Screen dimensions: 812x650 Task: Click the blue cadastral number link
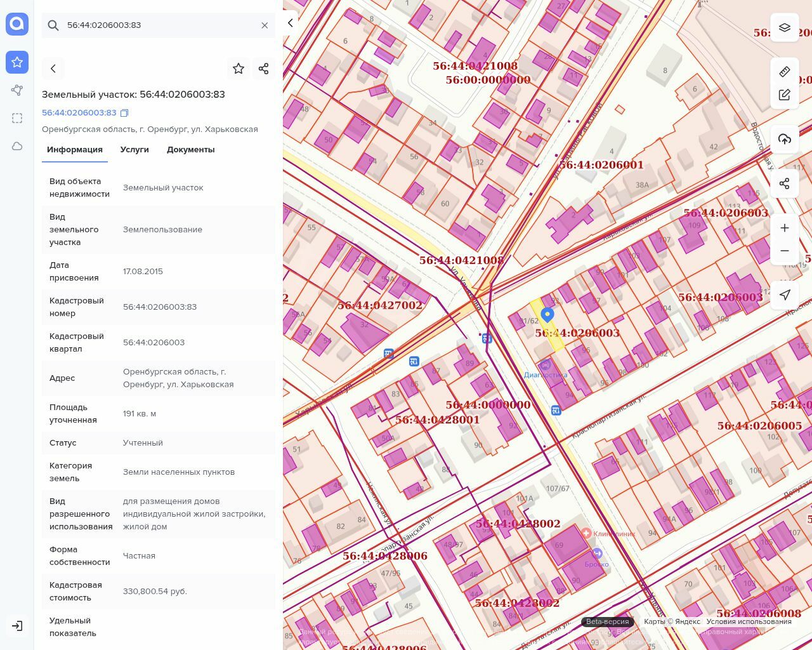[79, 113]
